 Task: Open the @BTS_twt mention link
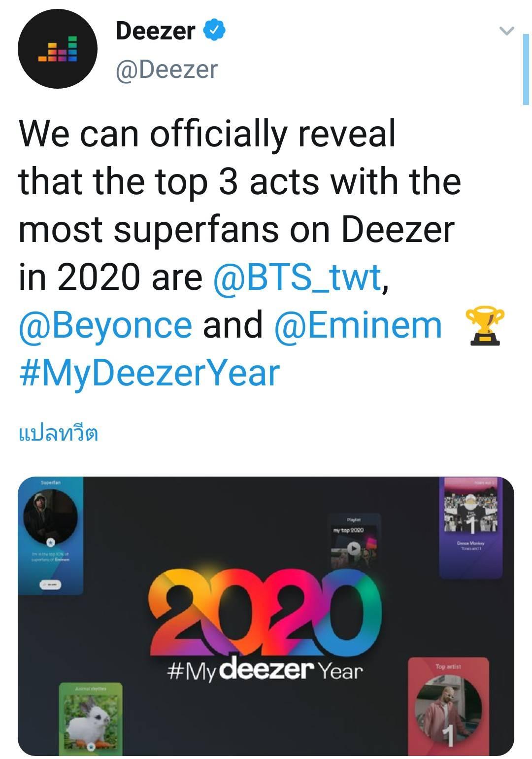point(297,277)
